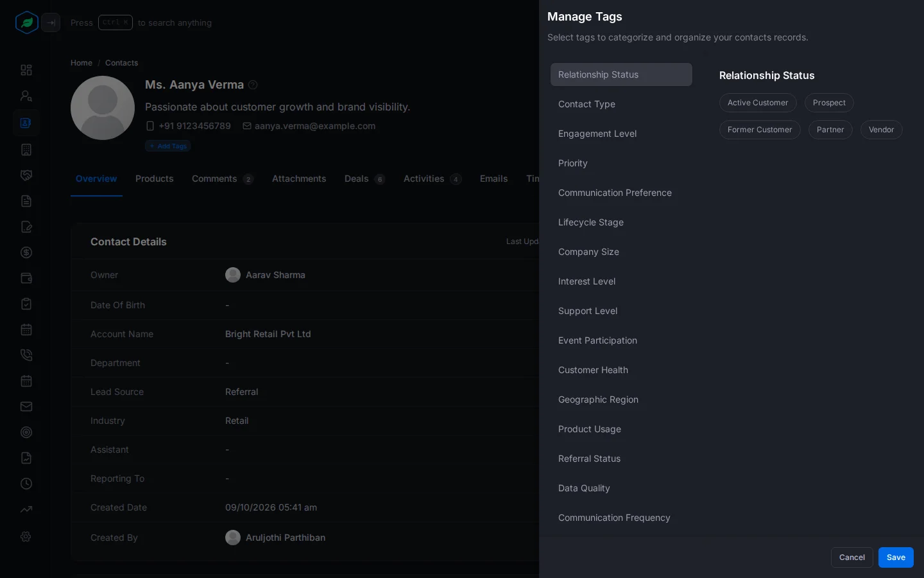Screen dimensions: 924x578
Task: Open the phone call icon in sidebar
Action: click(x=26, y=355)
